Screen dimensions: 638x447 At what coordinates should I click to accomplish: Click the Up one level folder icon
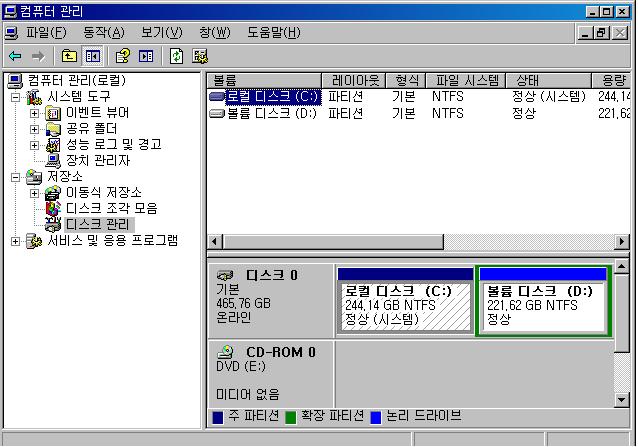[69, 56]
